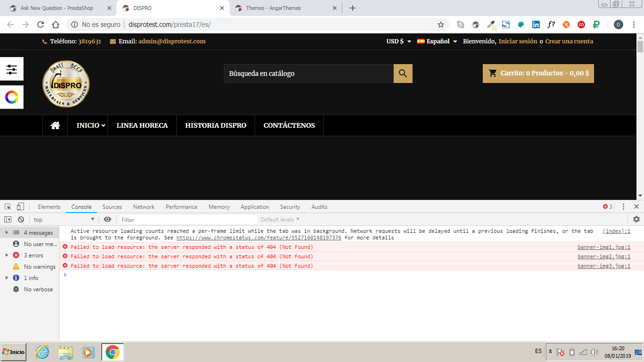
Task: Toggle the console sidebar panel
Action: [8, 219]
